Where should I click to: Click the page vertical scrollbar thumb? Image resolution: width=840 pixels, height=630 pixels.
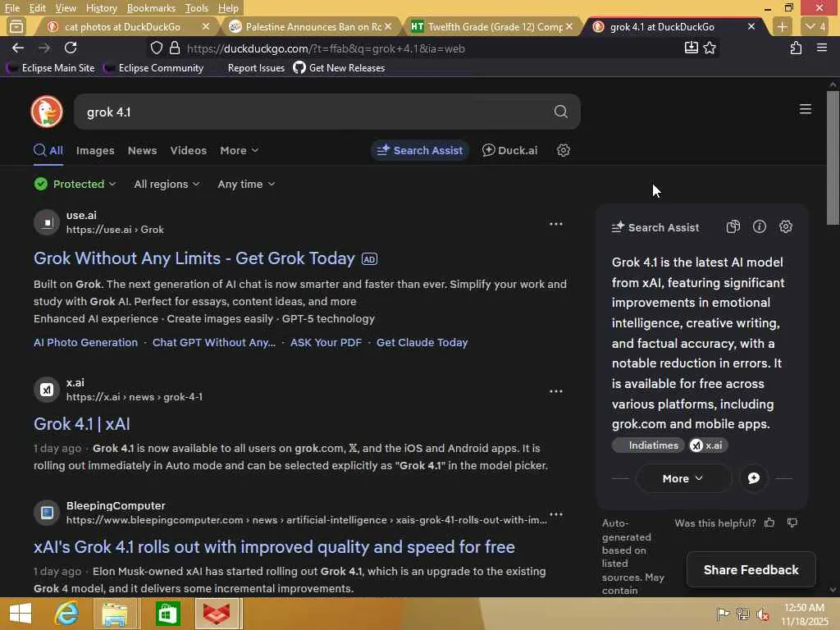(x=833, y=158)
